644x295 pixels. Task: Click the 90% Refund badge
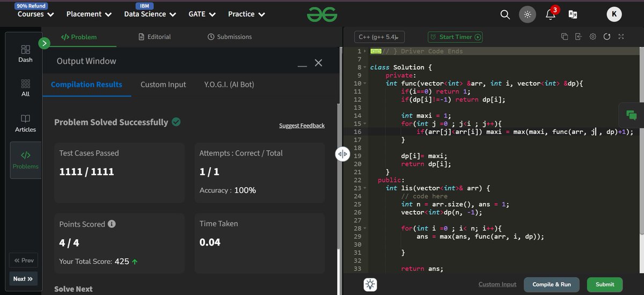click(x=31, y=5)
